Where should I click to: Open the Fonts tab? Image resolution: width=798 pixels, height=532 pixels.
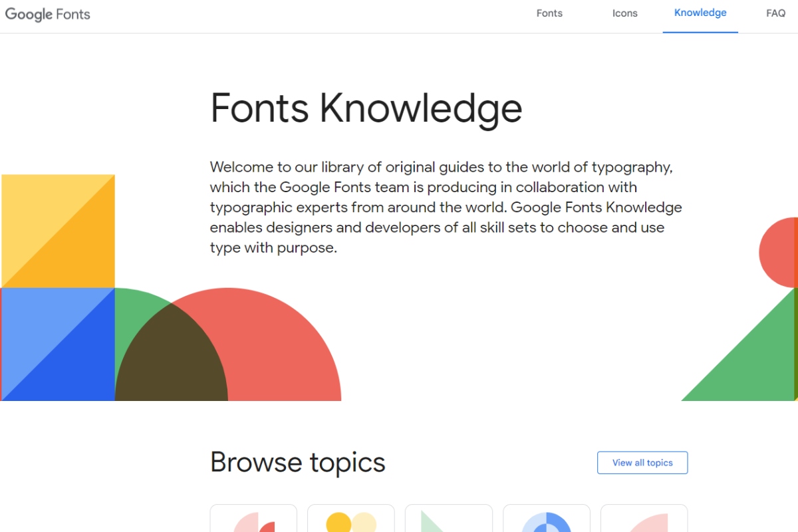coord(549,13)
